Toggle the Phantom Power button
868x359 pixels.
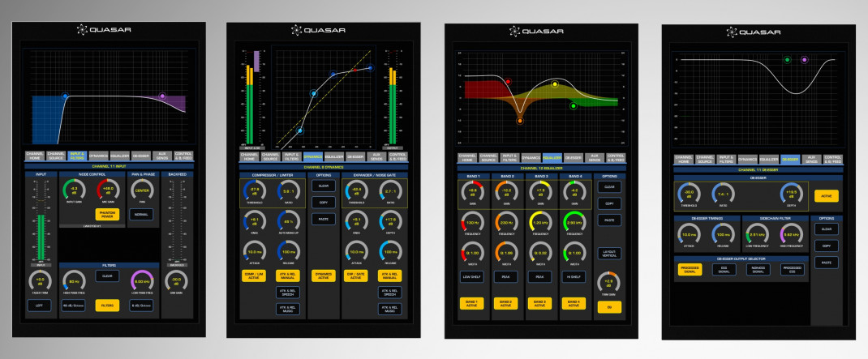click(105, 215)
